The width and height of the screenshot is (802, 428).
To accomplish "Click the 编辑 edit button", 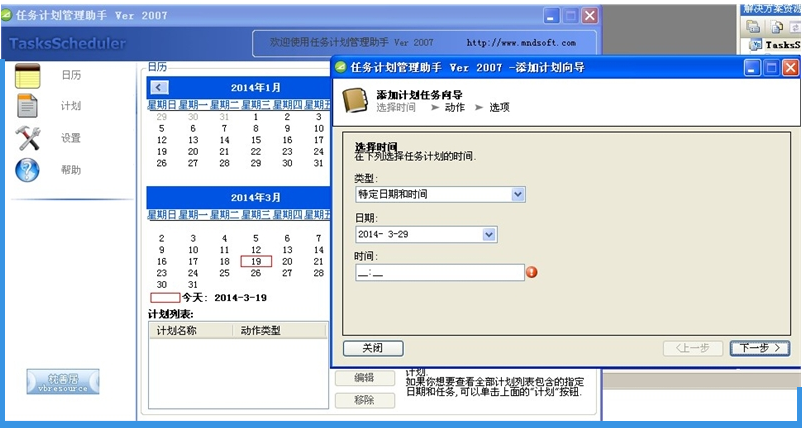I will click(x=365, y=378).
